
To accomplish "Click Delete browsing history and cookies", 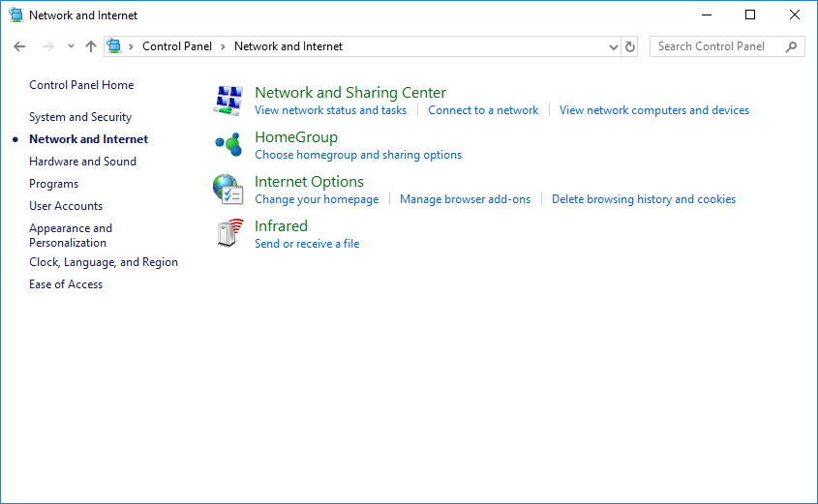I will pos(643,199).
